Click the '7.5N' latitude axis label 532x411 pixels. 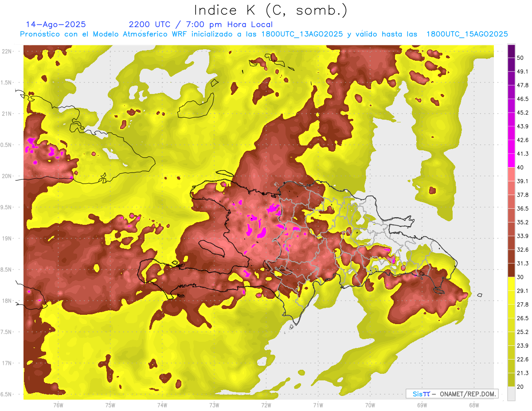point(6,332)
